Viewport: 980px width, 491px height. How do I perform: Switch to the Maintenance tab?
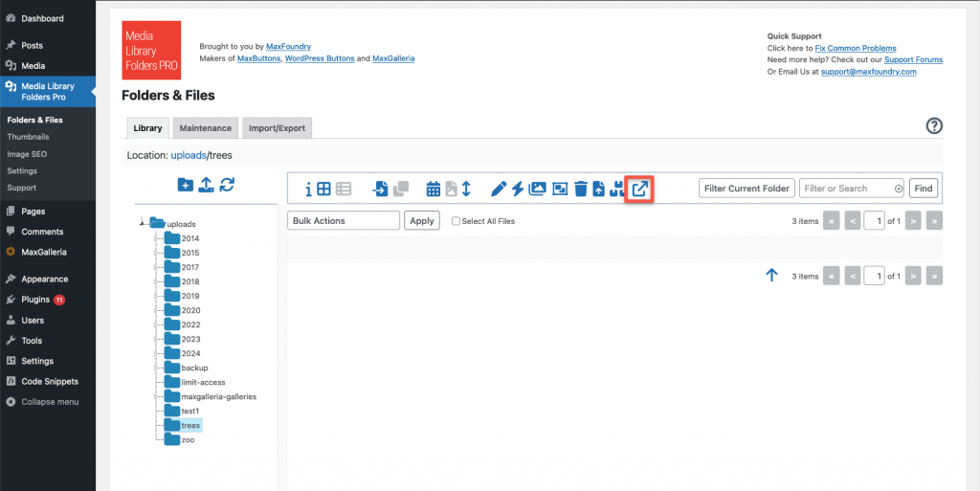(205, 128)
